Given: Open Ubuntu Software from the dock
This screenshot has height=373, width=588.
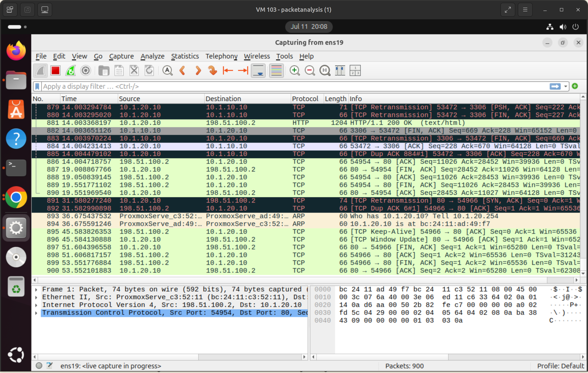Looking at the screenshot, I should click(x=16, y=109).
